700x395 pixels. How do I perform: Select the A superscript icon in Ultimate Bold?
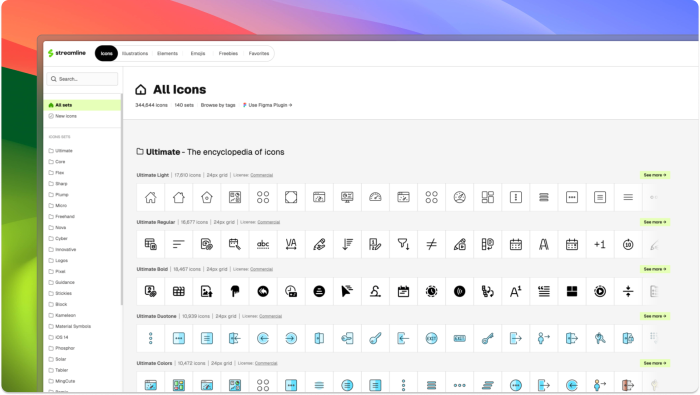click(516, 291)
